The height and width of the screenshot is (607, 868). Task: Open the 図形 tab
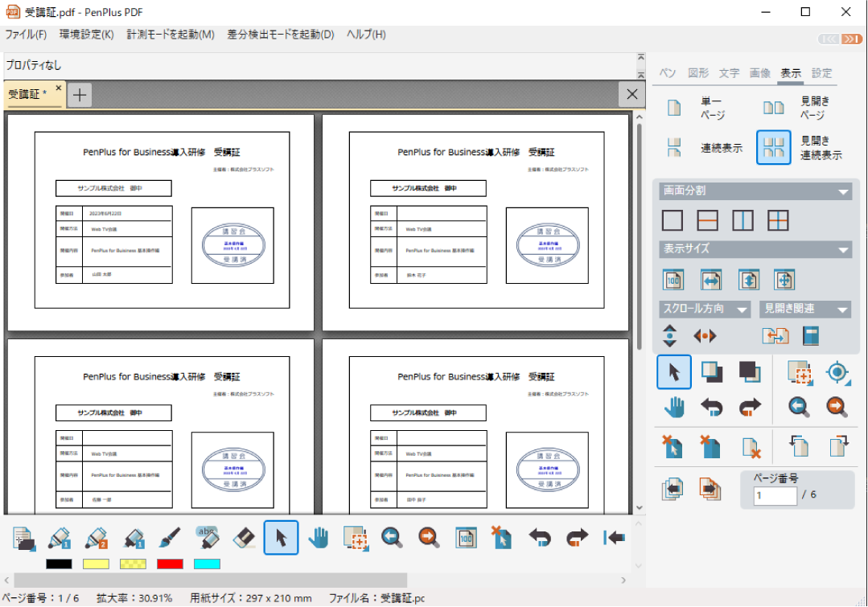point(698,73)
